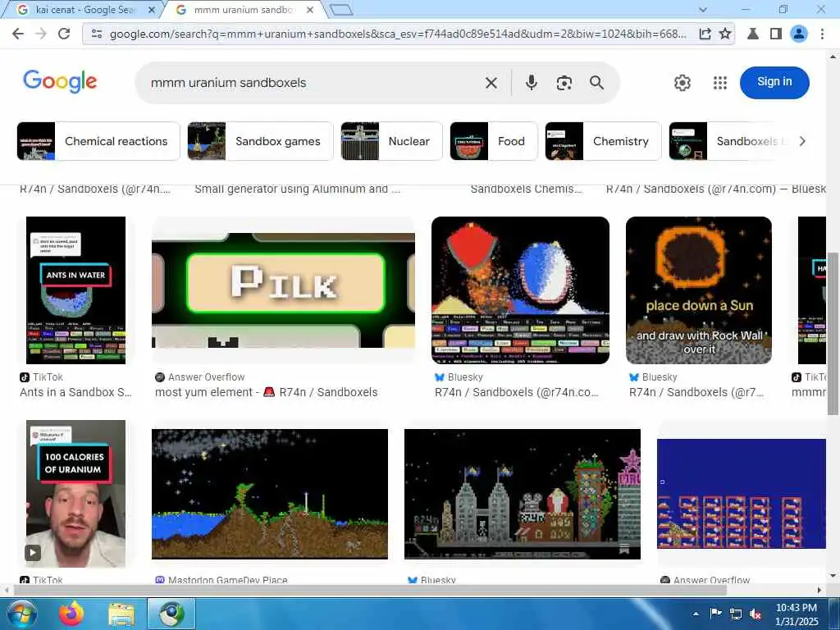This screenshot has height=630, width=840.
Task: Switch to the kai cenat Google Search tab
Action: [85, 10]
